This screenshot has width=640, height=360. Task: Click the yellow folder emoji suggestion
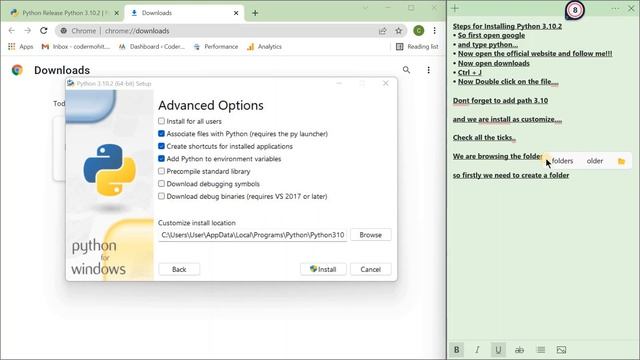[621, 161]
